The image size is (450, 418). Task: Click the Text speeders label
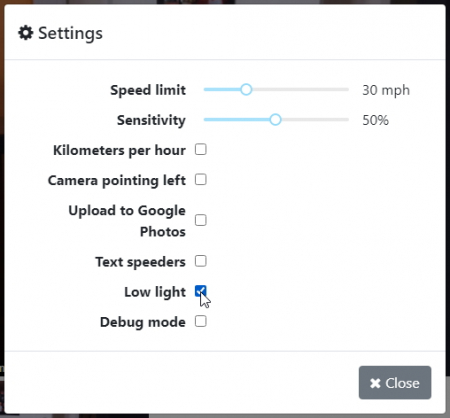coord(140,262)
